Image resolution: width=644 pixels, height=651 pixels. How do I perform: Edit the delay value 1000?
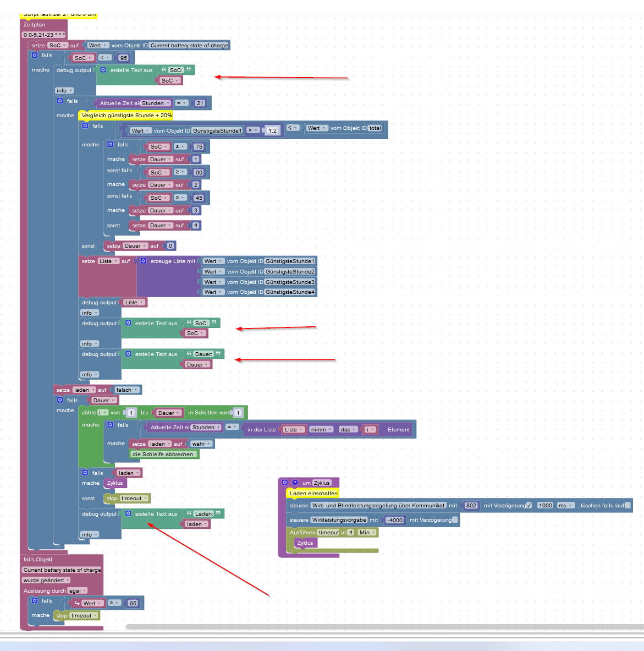[x=545, y=506]
